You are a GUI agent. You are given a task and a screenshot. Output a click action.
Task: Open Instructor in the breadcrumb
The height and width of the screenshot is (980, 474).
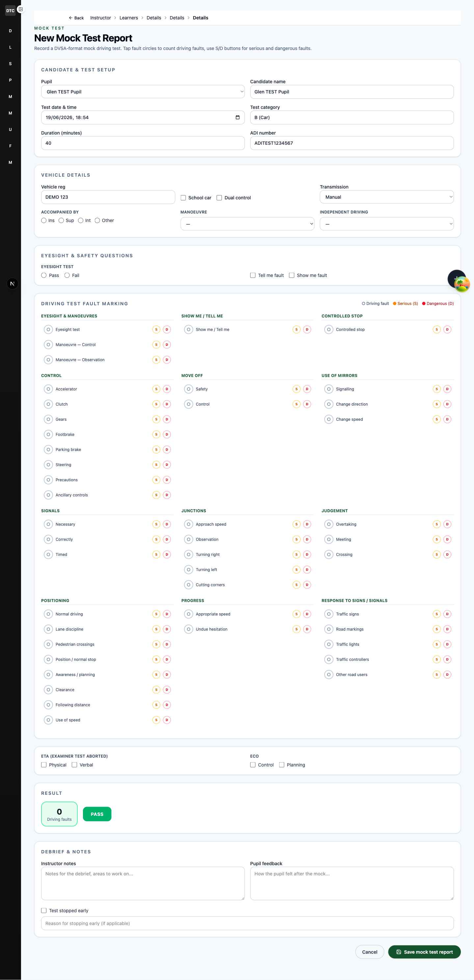click(x=100, y=18)
